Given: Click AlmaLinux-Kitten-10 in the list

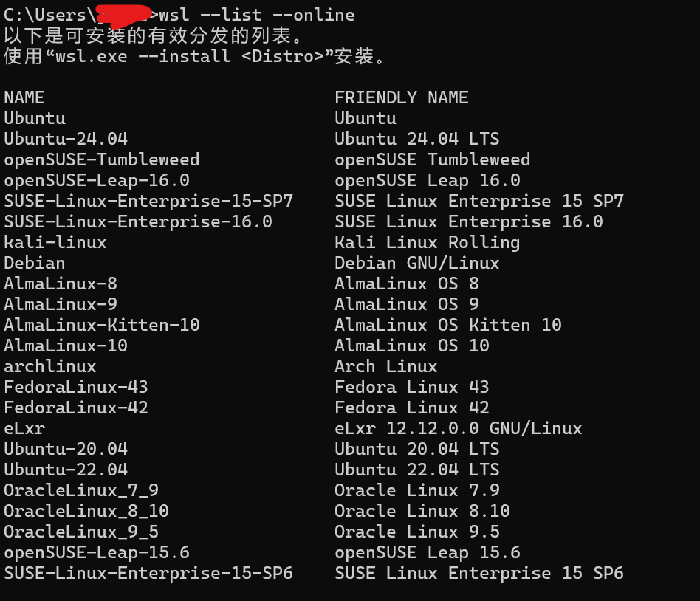Looking at the screenshot, I should tap(102, 325).
